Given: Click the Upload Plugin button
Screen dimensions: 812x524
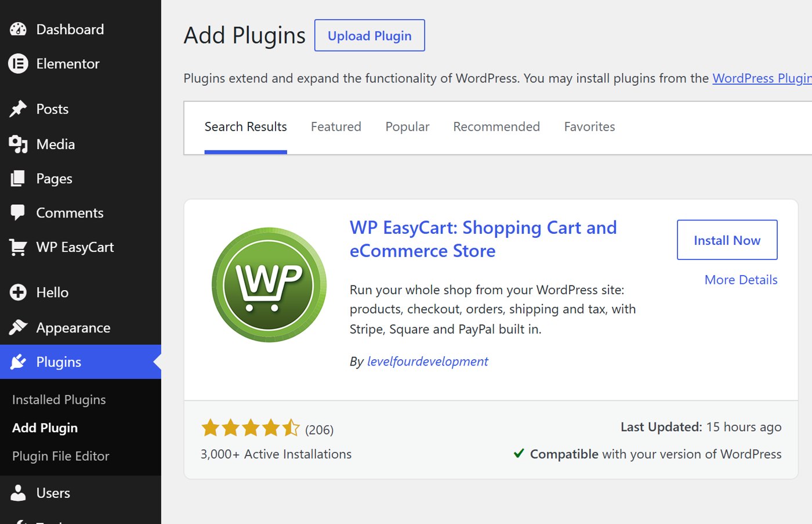Looking at the screenshot, I should click(369, 35).
